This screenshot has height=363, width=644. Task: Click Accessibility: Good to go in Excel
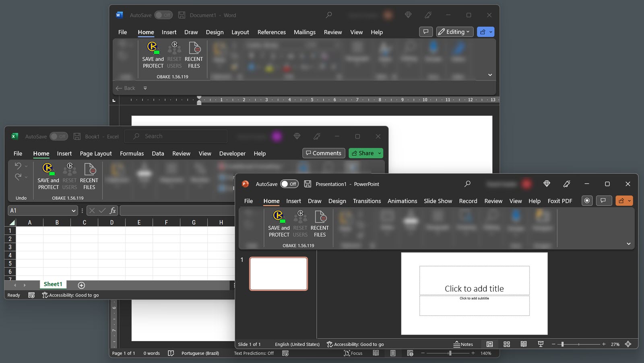70,295
